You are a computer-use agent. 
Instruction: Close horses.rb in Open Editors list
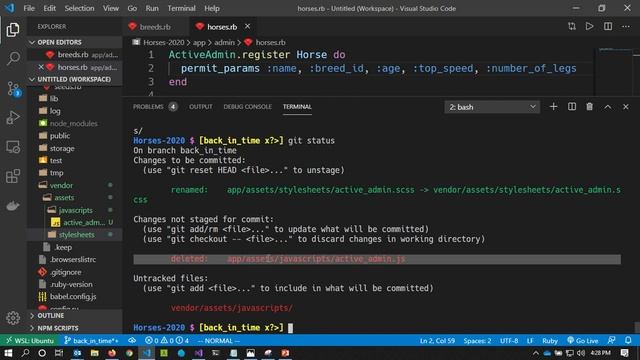click(x=41, y=67)
